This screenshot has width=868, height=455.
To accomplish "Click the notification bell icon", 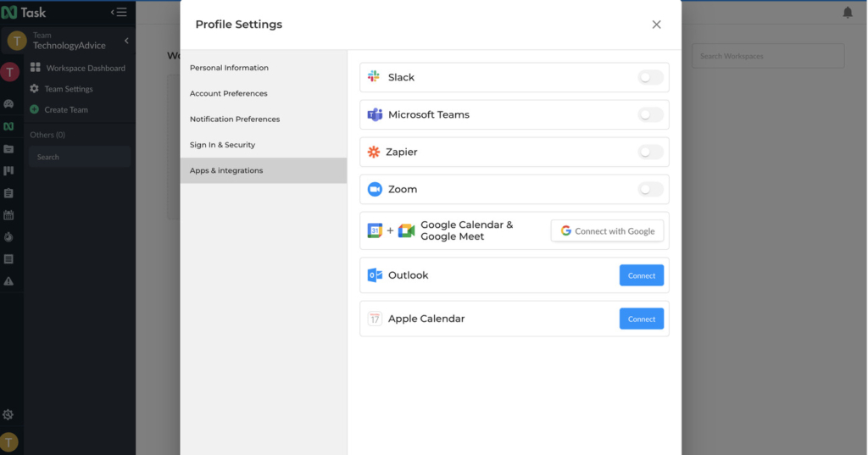I will pyautogui.click(x=848, y=13).
